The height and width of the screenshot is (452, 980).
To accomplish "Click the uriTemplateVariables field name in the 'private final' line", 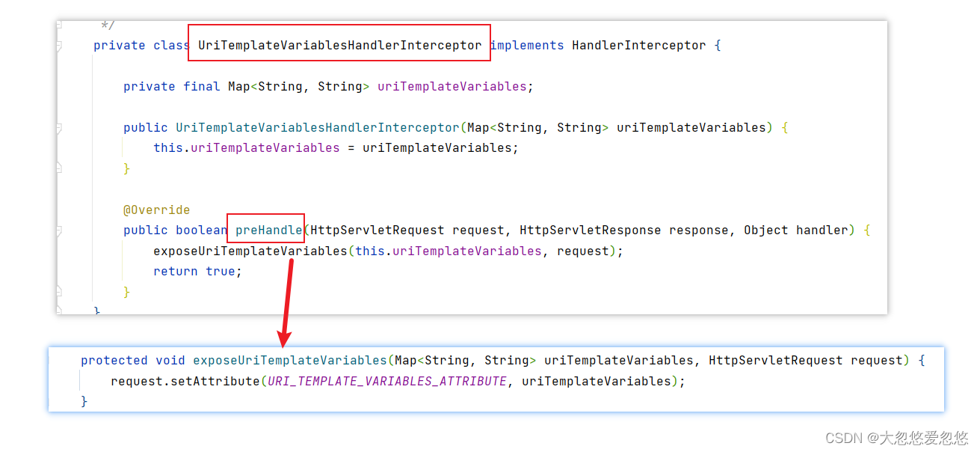I will coord(452,87).
